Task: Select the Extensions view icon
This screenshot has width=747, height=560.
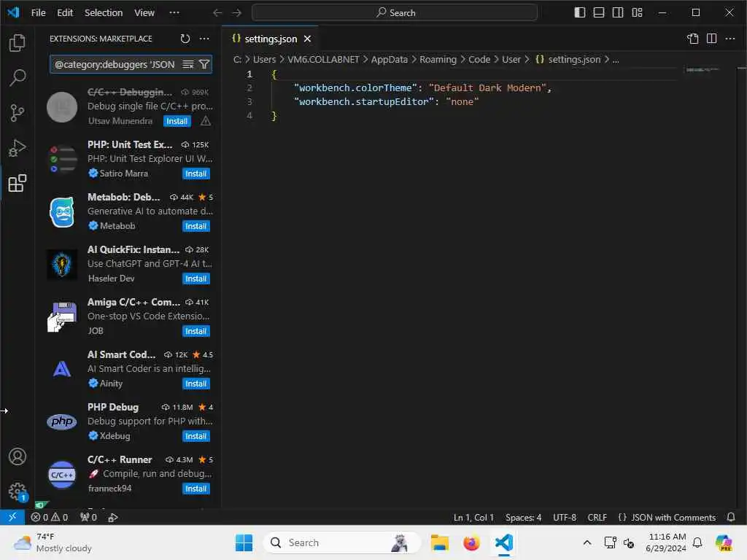Action: pyautogui.click(x=18, y=183)
